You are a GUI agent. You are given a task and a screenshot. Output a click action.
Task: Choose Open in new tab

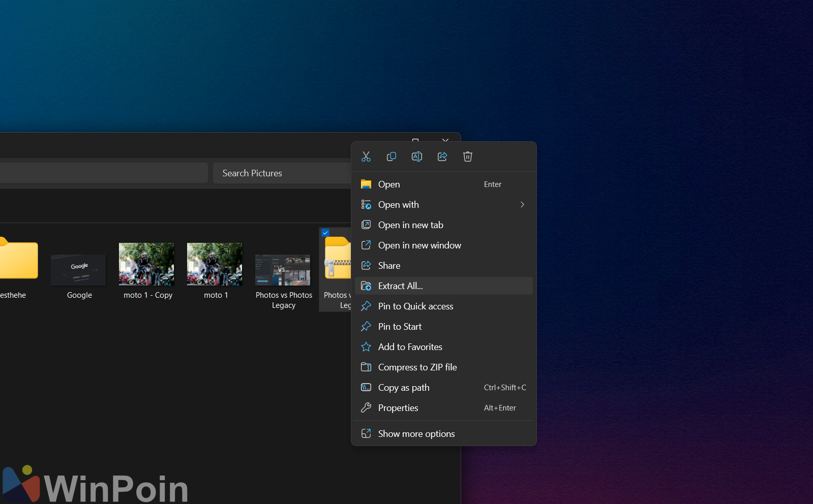pyautogui.click(x=410, y=225)
